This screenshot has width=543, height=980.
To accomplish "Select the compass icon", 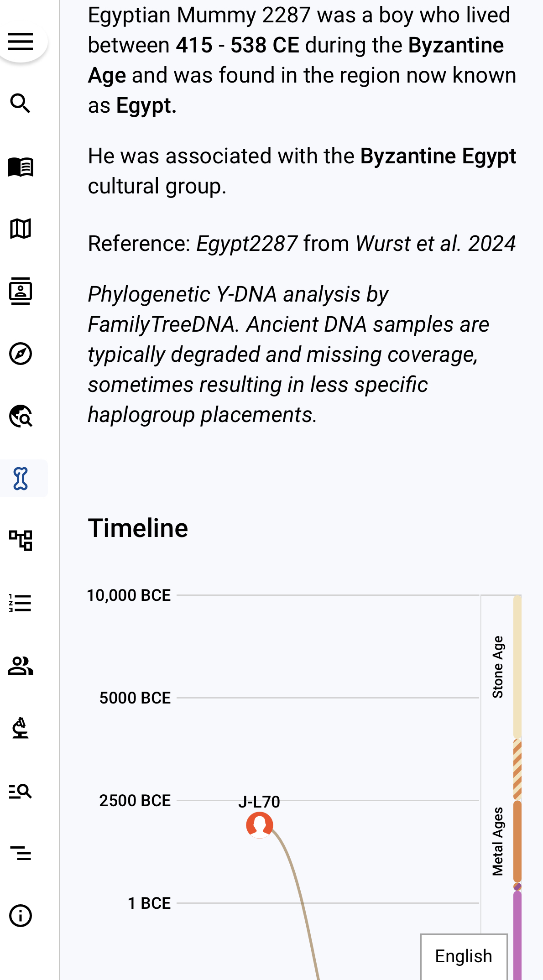I will pyautogui.click(x=21, y=354).
